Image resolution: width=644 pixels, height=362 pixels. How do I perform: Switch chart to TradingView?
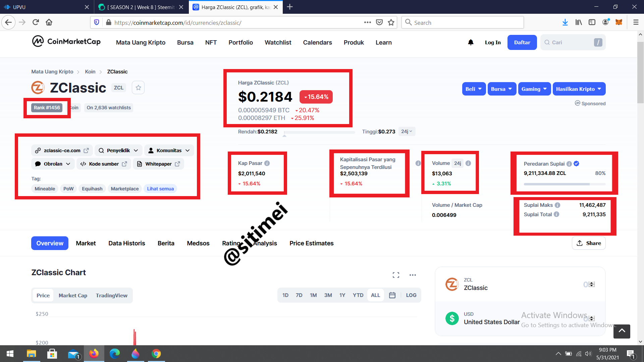coord(112,295)
